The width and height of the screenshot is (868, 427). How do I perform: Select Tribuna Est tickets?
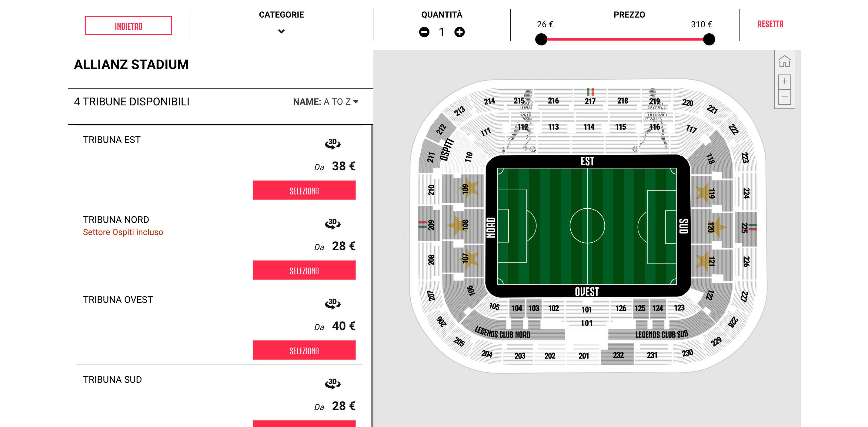pos(304,190)
